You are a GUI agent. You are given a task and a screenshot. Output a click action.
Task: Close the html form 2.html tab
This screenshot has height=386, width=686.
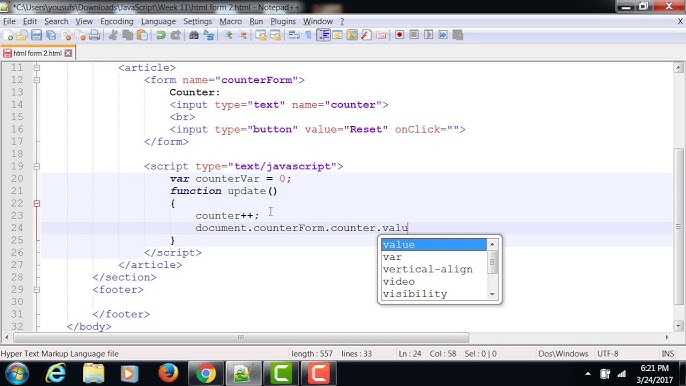pyautogui.click(x=68, y=53)
